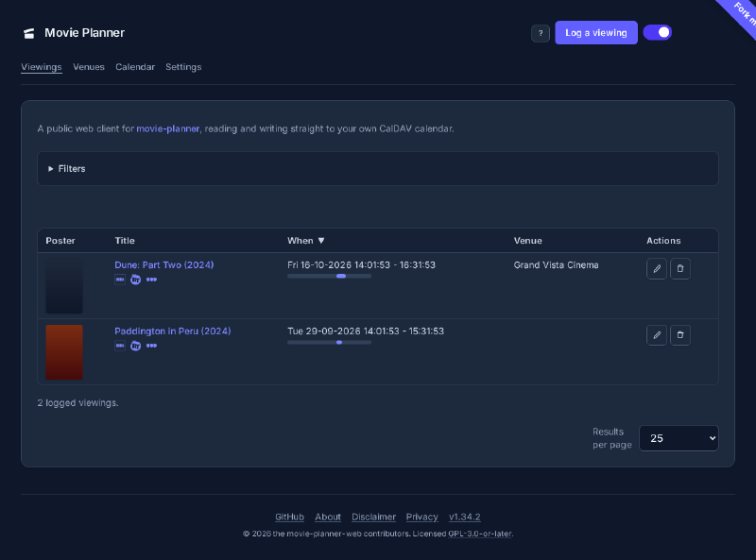Open the About footer link
The height and width of the screenshot is (560, 756).
pyautogui.click(x=328, y=517)
